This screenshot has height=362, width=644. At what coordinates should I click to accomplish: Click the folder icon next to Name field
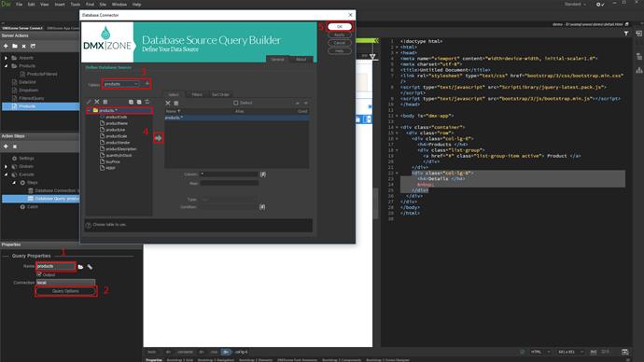(x=80, y=267)
